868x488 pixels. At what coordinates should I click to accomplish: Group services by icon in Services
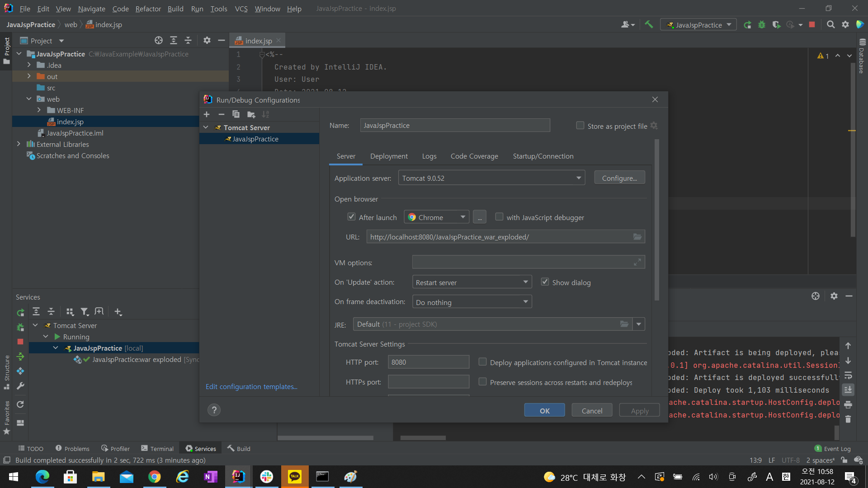coord(70,312)
